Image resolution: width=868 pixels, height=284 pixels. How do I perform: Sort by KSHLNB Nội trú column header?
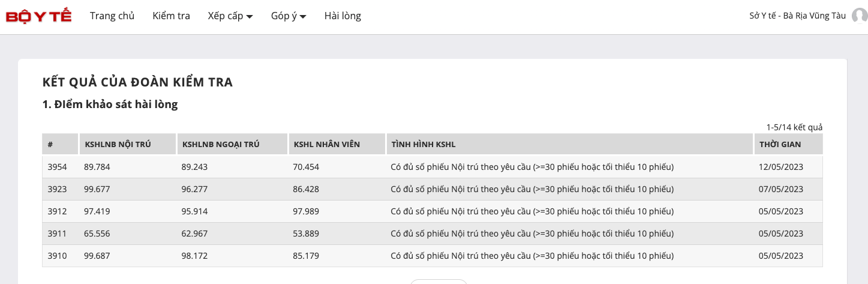[x=118, y=145]
